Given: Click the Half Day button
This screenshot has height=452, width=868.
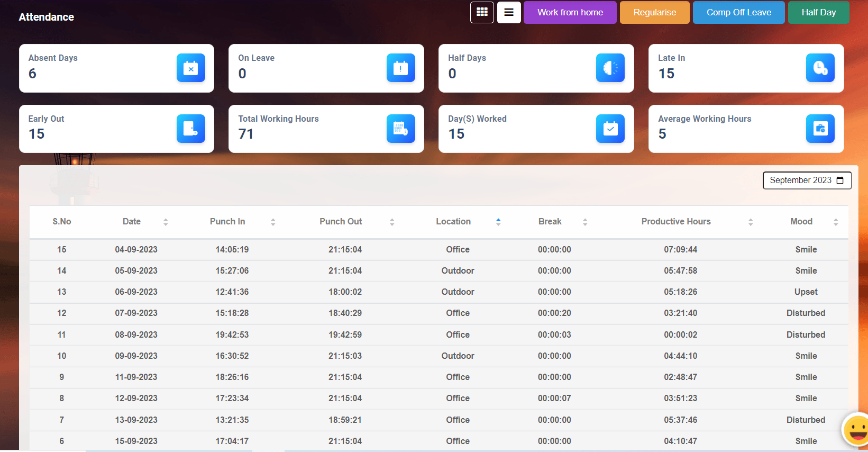Looking at the screenshot, I should pos(818,12).
